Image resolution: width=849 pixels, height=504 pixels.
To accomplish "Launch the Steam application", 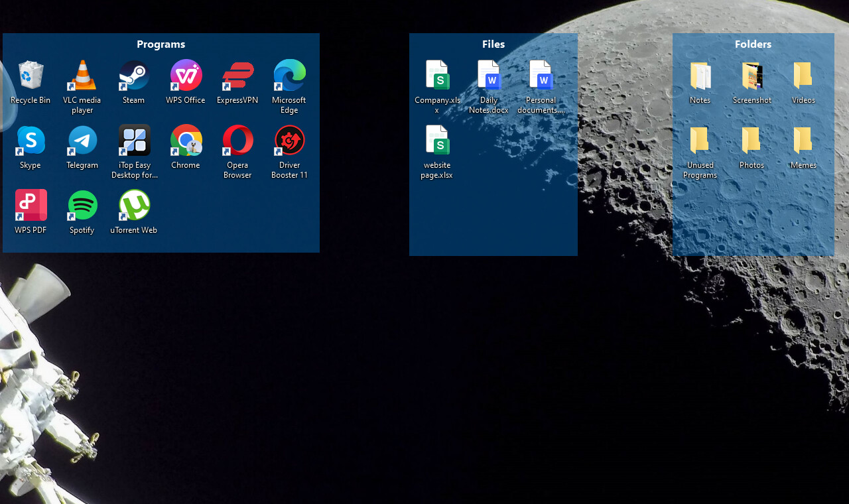I will click(x=134, y=75).
